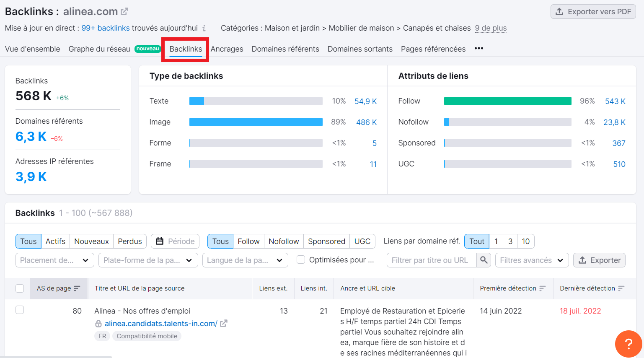Viewport: 644px width, 358px height.
Task: Open the Placement de... dropdown
Action: (x=54, y=260)
